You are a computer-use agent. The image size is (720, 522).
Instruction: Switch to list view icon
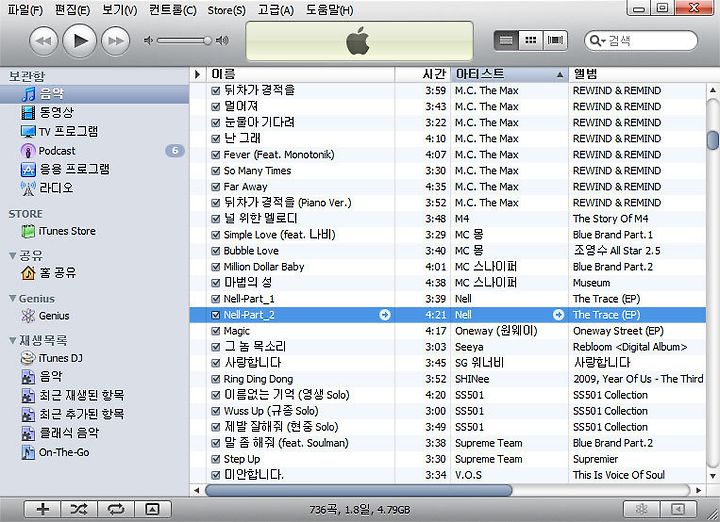(x=506, y=40)
